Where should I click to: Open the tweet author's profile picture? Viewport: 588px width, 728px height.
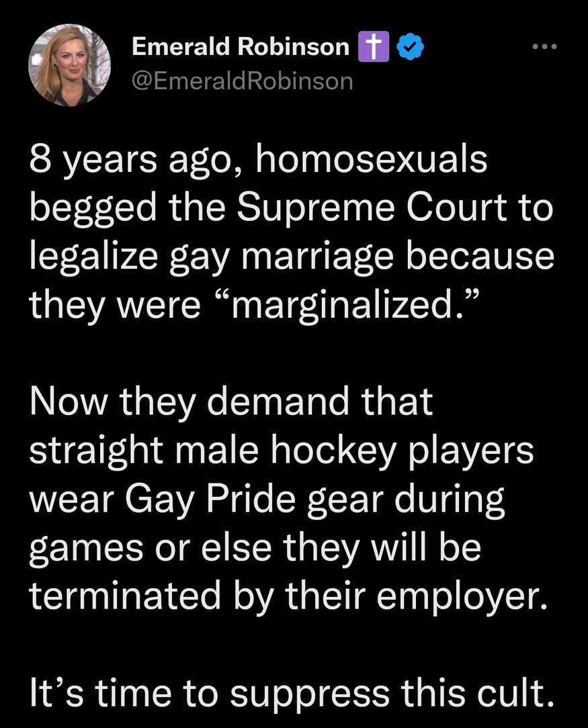70,66
